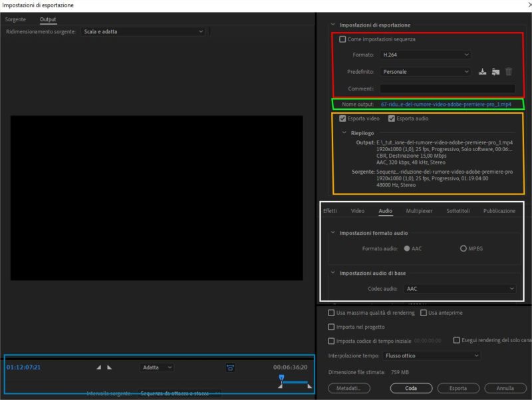532x400 pixels.
Task: Capture a frame export snapshot
Action: coord(229,367)
